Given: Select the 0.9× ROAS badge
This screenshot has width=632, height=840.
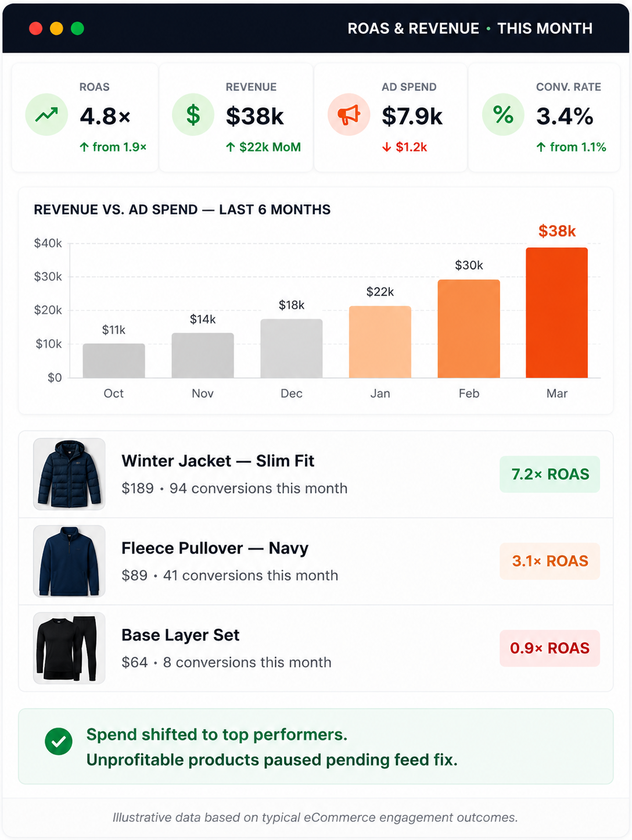Looking at the screenshot, I should click(x=550, y=648).
